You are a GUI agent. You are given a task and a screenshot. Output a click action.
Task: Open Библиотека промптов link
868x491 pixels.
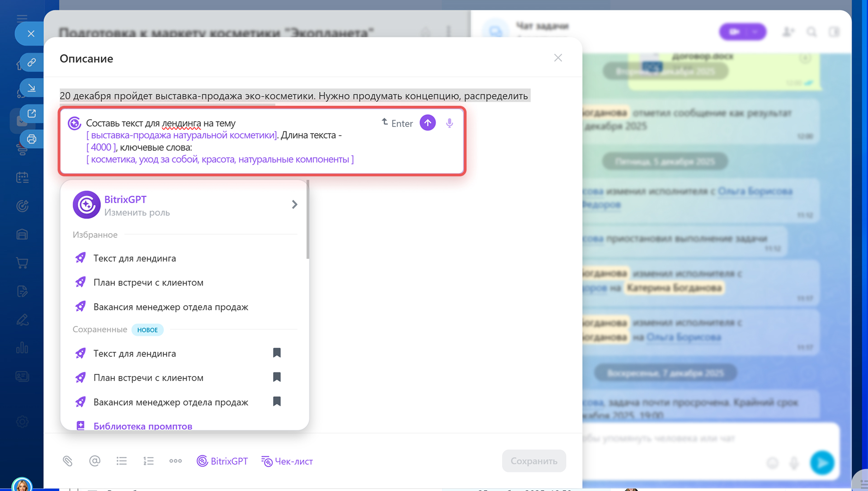(142, 426)
